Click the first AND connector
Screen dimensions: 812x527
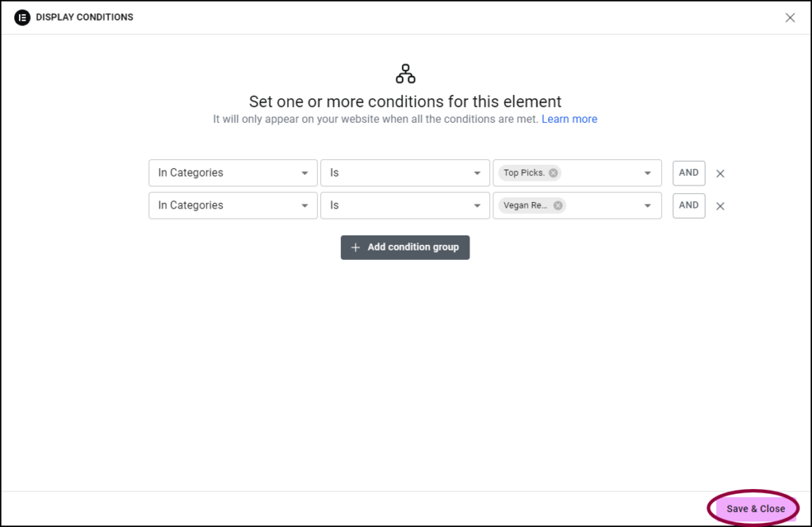(x=688, y=173)
